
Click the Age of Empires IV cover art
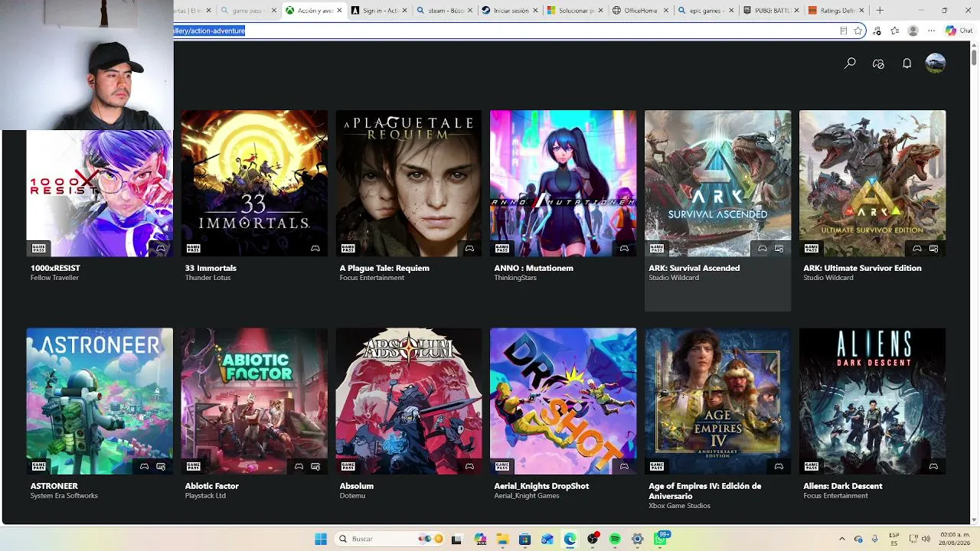click(x=717, y=401)
